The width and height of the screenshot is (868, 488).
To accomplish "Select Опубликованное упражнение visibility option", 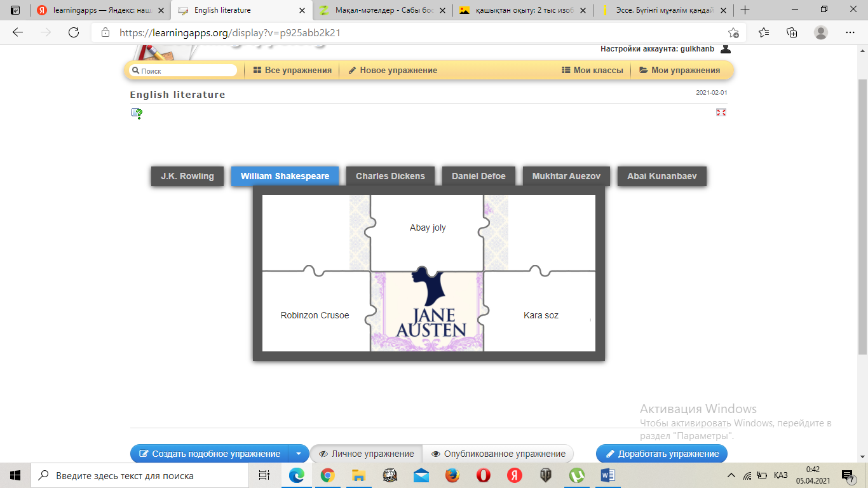I will [498, 454].
